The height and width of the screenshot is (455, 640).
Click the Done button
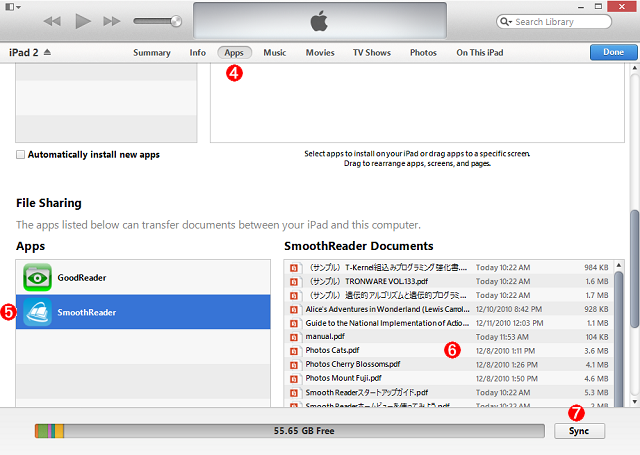click(613, 52)
